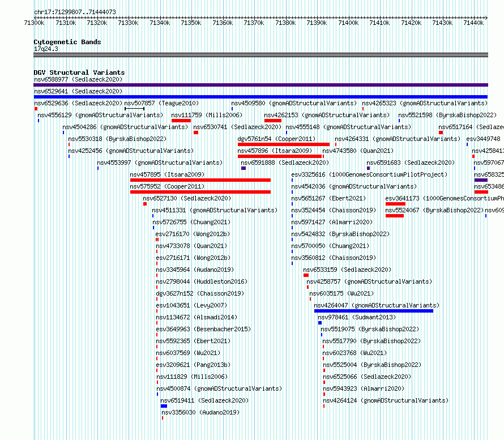The width and height of the screenshot is (504, 440).
Task: Click nsv4500874 gnomAD variant label
Action: [219, 388]
